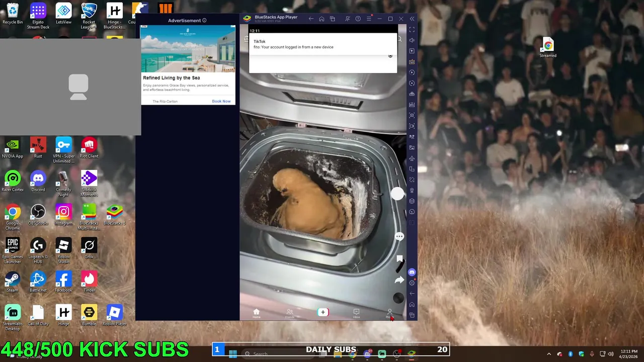Viewport: 644px width, 362px height.
Task: Toggle Eco mode gauge icon
Action: click(x=412, y=212)
